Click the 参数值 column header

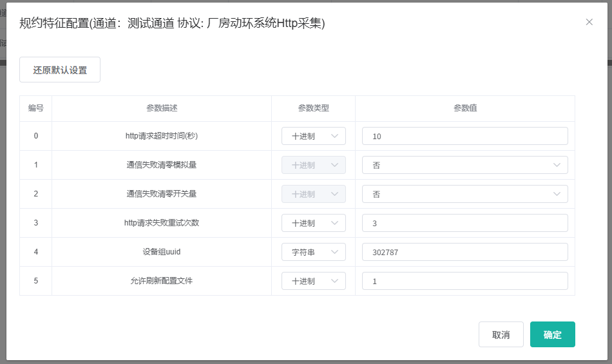[464, 108]
